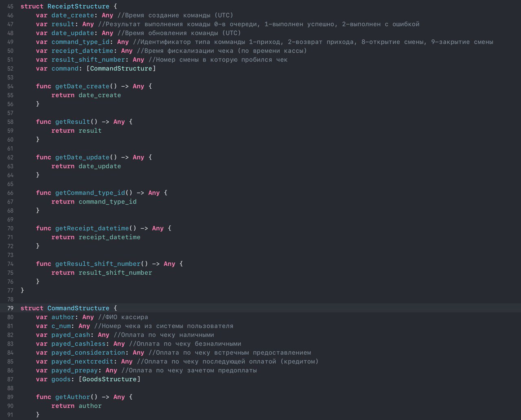Click the command variable name on line 52
The height and width of the screenshot is (420, 521).
click(65, 69)
